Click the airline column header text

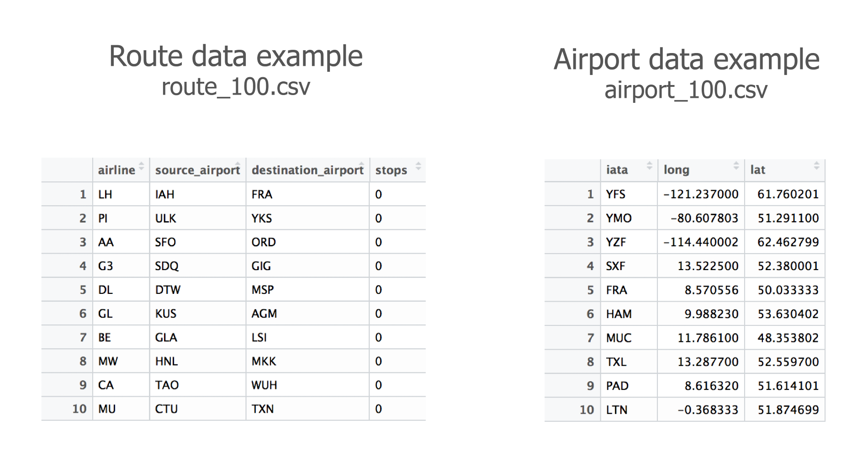pos(116,170)
